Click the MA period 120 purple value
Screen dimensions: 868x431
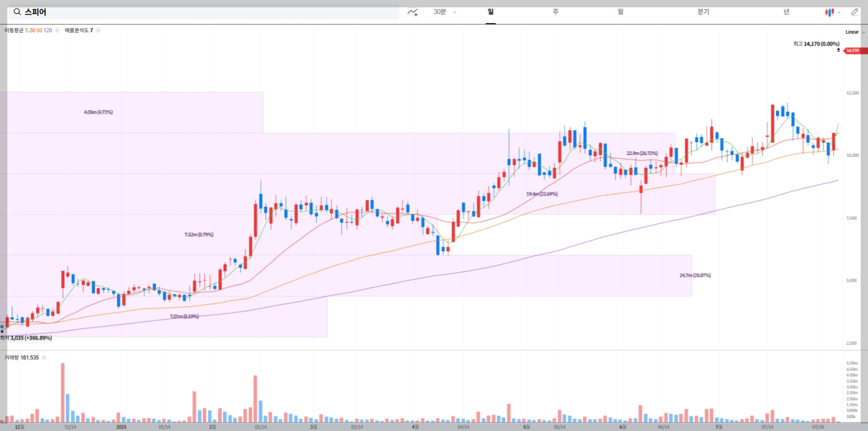coord(48,30)
